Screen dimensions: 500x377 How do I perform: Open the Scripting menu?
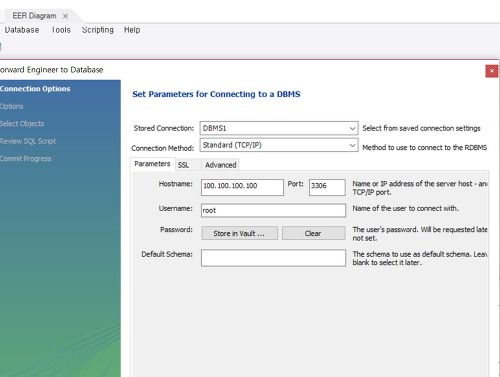click(98, 30)
